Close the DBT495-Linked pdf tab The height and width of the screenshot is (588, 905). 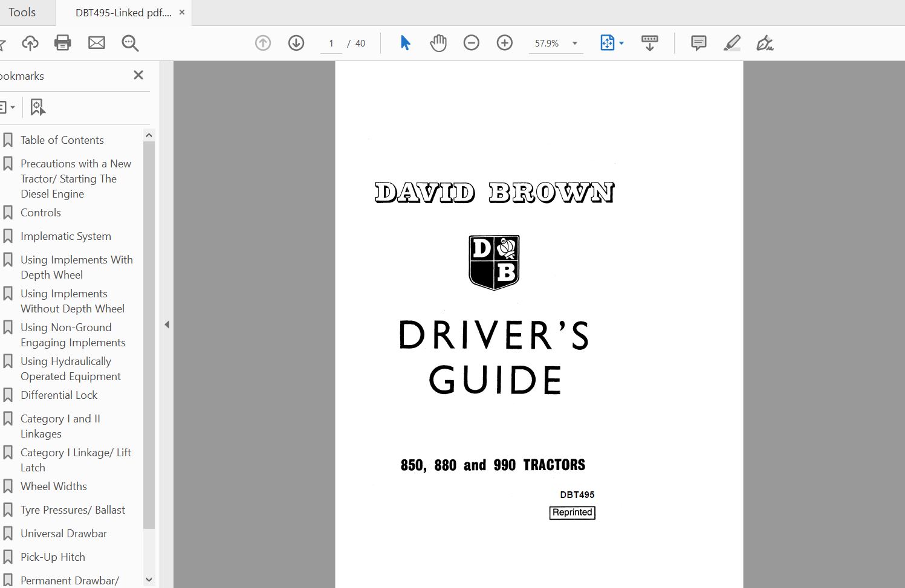pos(182,12)
